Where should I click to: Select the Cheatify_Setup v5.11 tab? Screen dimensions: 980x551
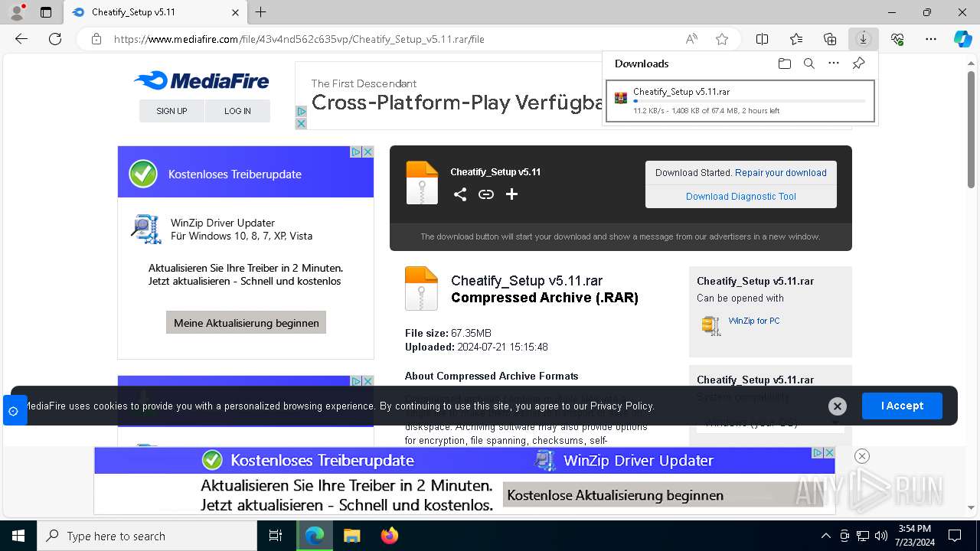click(155, 12)
